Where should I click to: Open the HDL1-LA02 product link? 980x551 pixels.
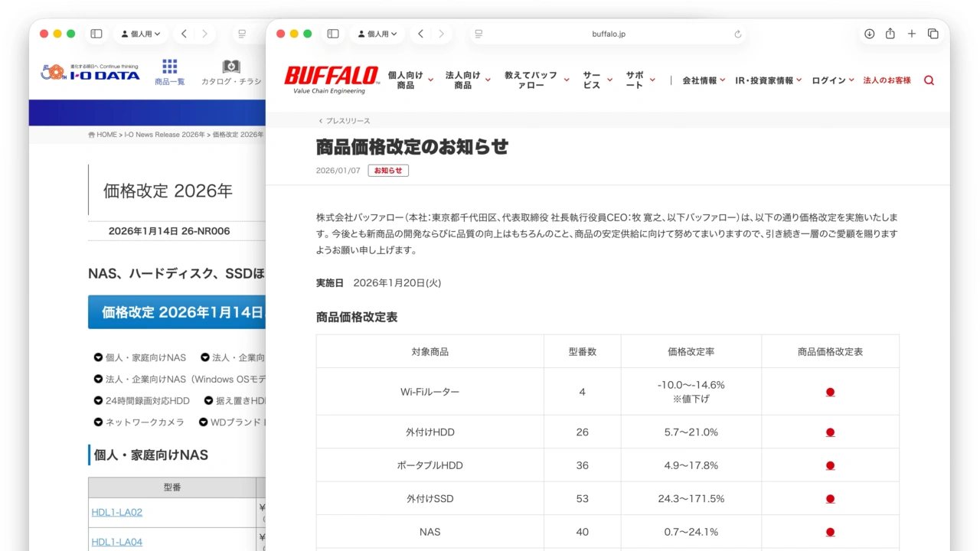click(116, 512)
